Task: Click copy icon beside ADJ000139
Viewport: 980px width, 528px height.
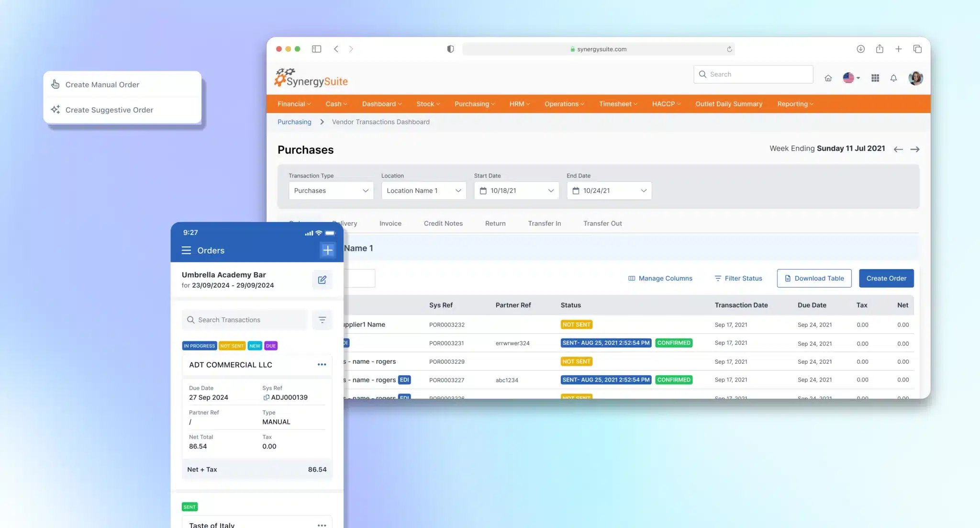Action: click(x=266, y=398)
